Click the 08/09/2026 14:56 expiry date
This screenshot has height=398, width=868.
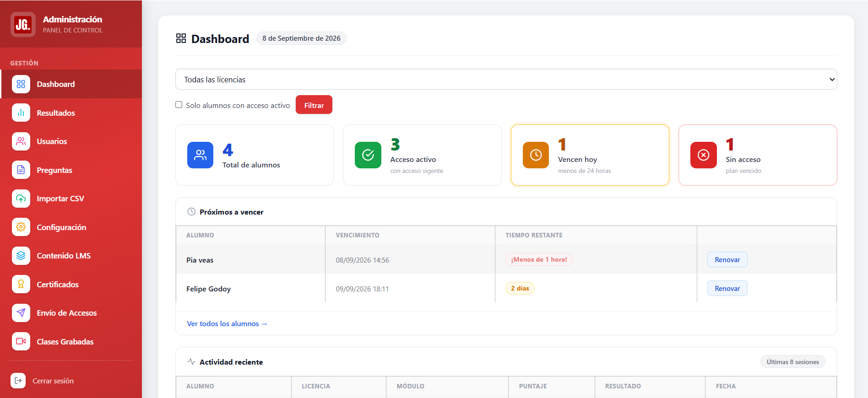pyautogui.click(x=362, y=260)
